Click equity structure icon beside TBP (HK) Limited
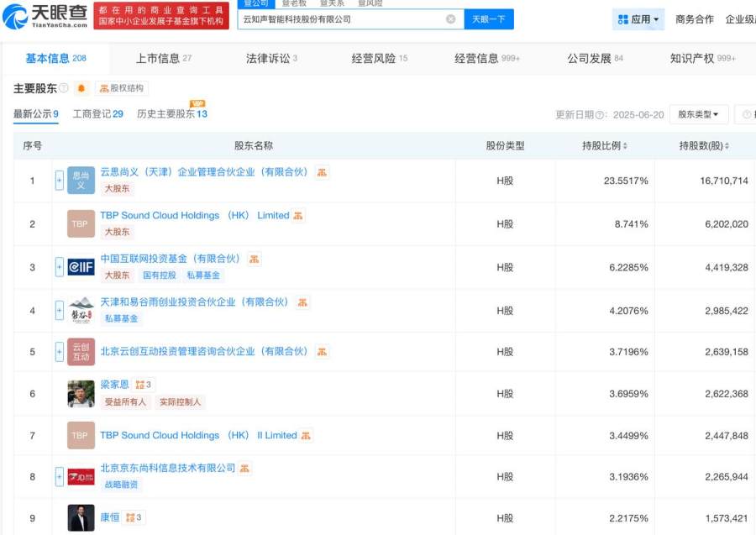The image size is (756, 535). tap(298, 216)
